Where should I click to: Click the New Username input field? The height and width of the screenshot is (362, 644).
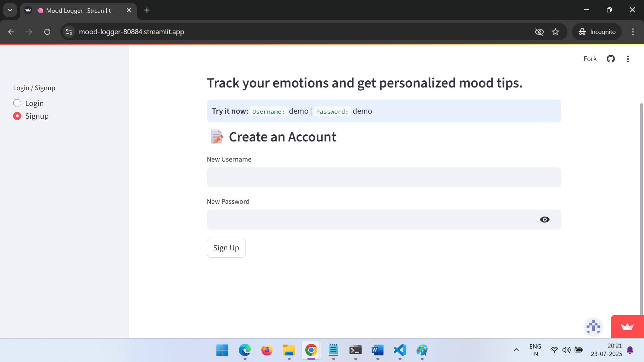click(x=384, y=177)
